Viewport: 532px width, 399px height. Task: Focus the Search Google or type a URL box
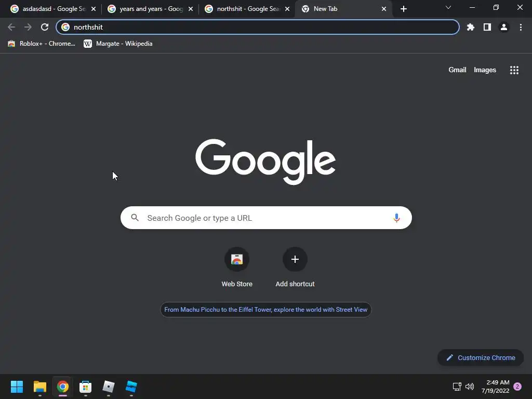coord(266,218)
